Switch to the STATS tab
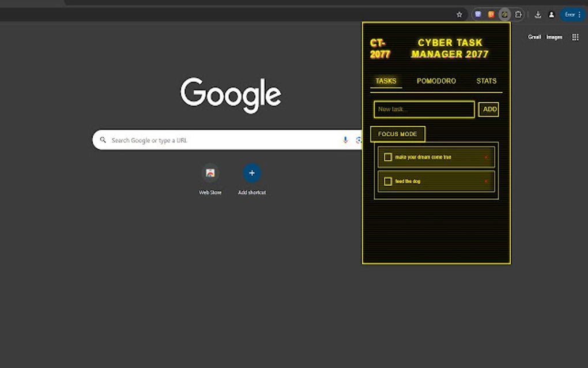This screenshot has width=588, height=368. (486, 81)
